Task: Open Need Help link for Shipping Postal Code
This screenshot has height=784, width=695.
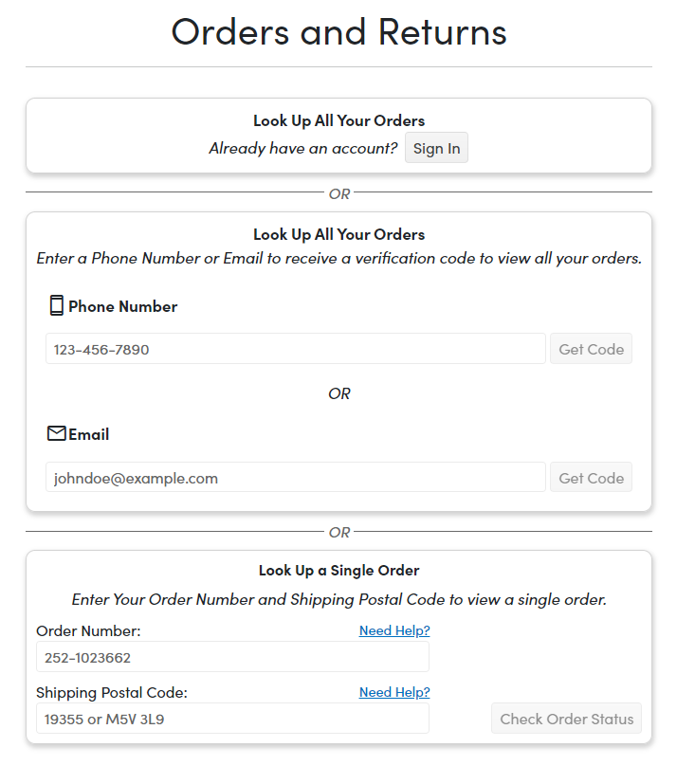Action: click(394, 692)
